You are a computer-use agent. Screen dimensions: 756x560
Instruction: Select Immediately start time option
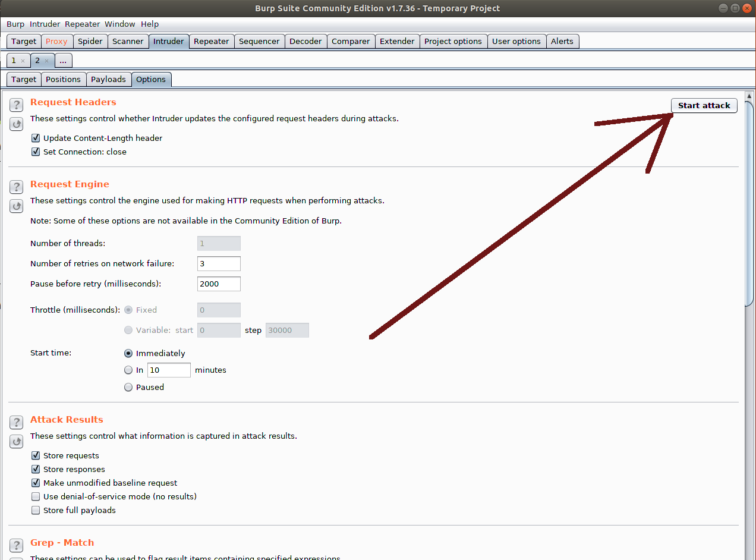tap(128, 353)
